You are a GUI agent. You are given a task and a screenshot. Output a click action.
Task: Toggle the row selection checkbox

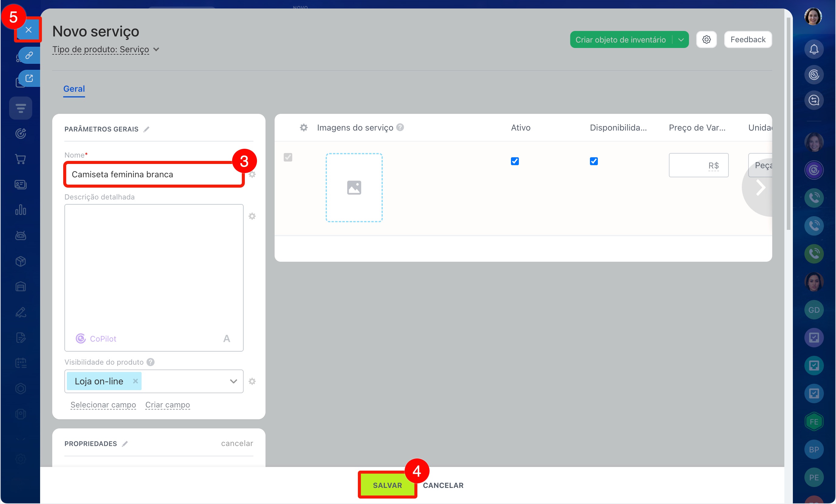coord(288,157)
